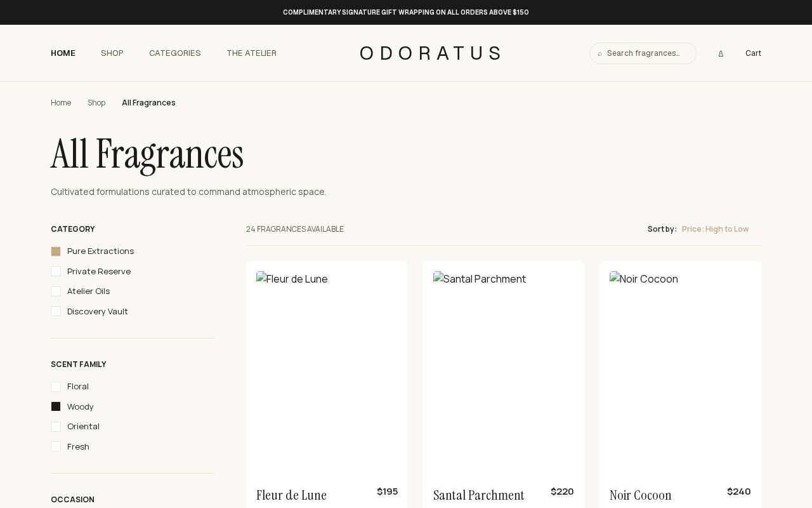The height and width of the screenshot is (508, 812).
Task: Click the All Fragrances breadcrumb text
Action: pos(148,103)
